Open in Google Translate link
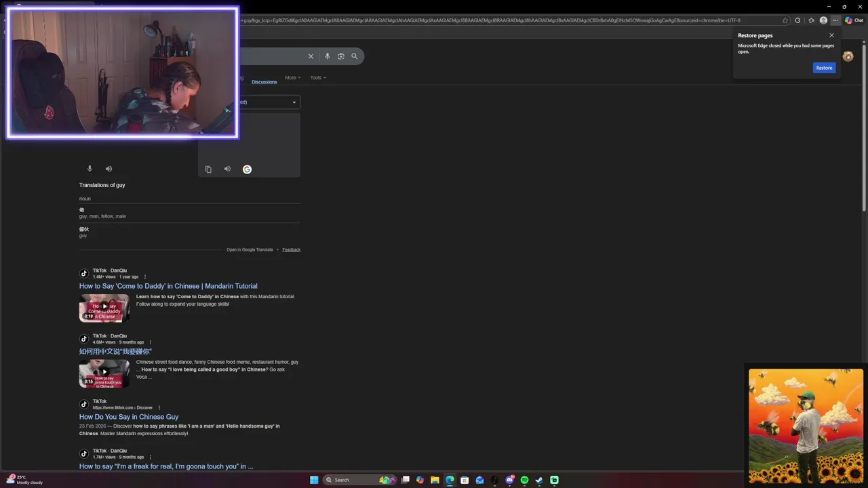This screenshot has width=868, height=488. 250,249
